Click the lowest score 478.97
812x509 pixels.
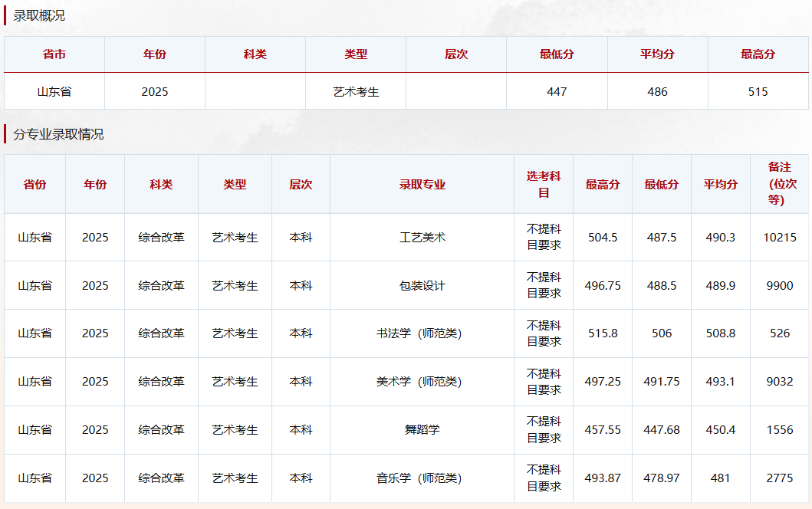[x=662, y=478]
